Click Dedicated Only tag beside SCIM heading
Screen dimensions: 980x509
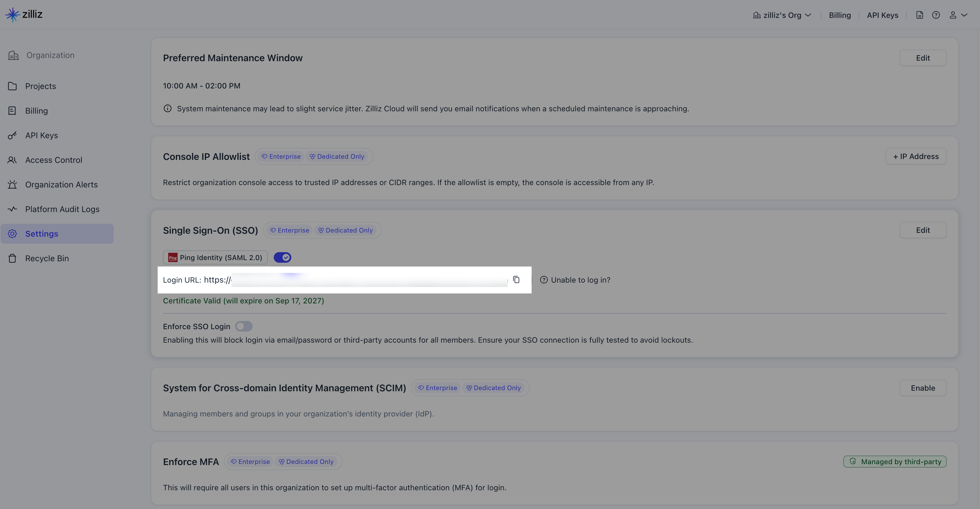494,388
